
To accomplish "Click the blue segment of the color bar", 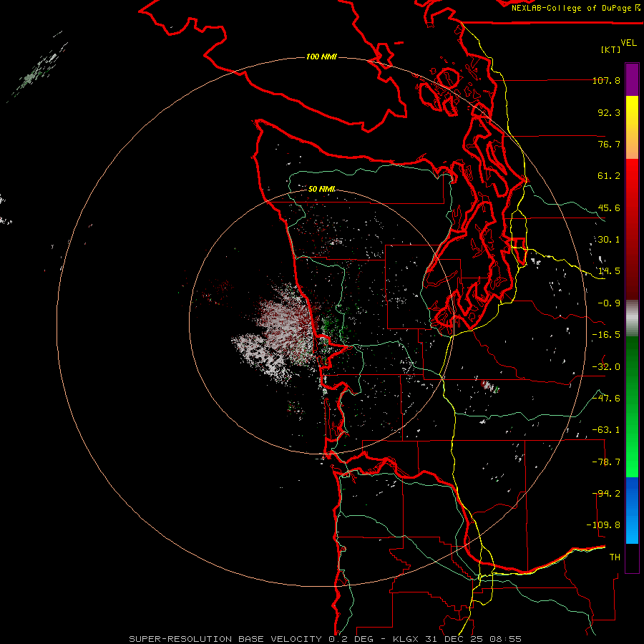I will pyautogui.click(x=632, y=510).
